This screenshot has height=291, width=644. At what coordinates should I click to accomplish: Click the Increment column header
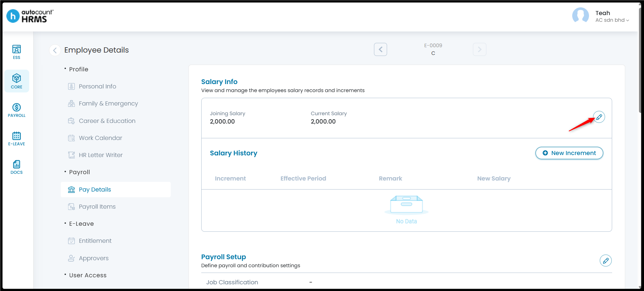[230, 178]
